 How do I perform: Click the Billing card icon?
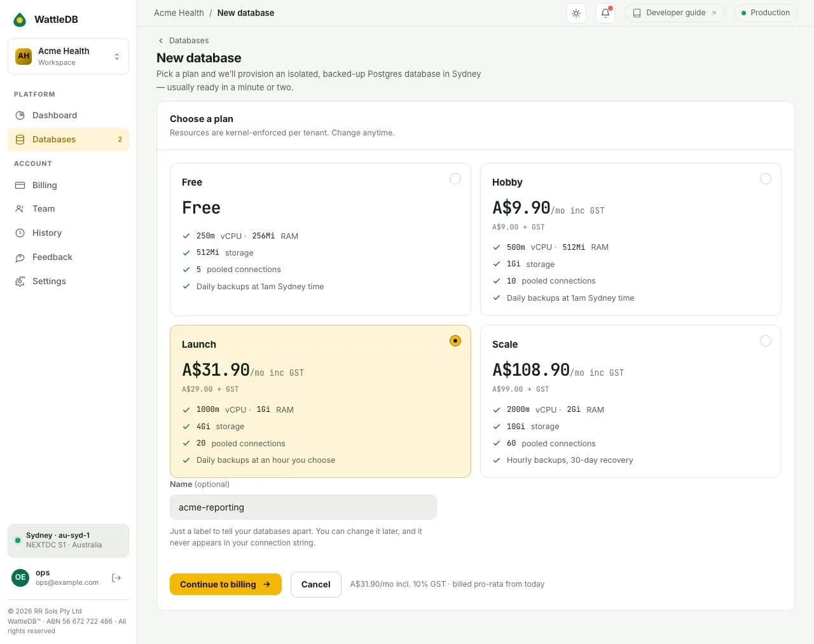click(20, 186)
